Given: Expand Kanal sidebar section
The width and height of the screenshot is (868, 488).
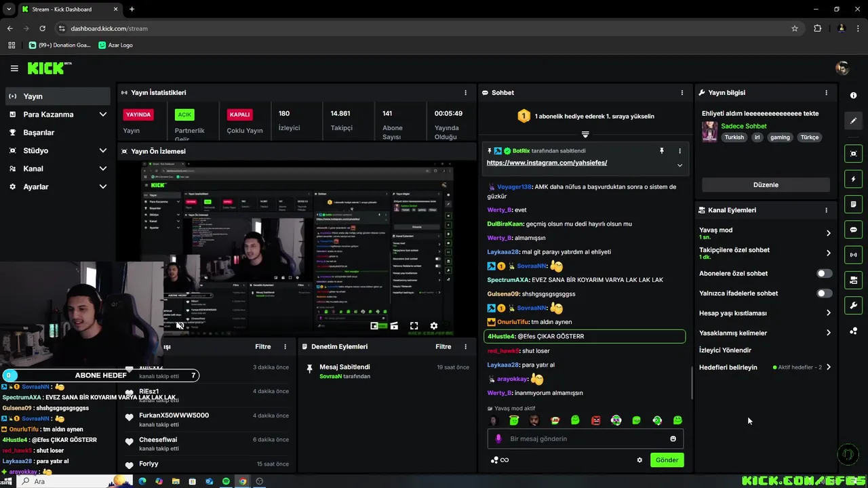Looking at the screenshot, I should (x=103, y=169).
